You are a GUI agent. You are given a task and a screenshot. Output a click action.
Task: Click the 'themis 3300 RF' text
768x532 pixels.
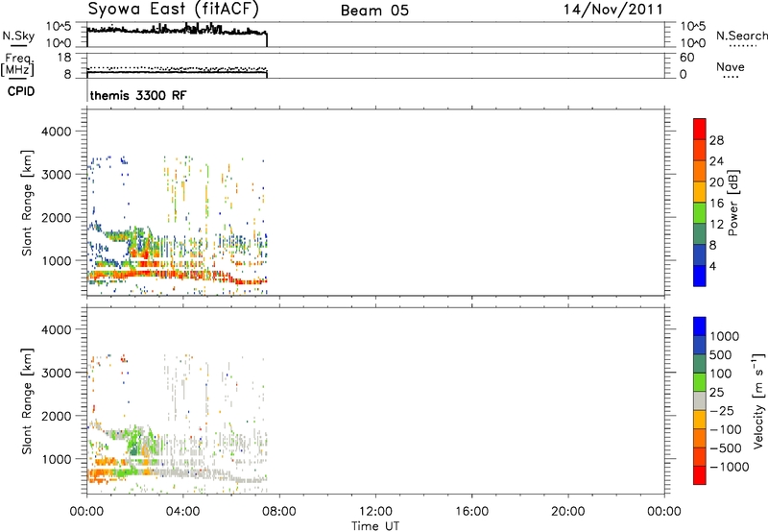[138, 95]
